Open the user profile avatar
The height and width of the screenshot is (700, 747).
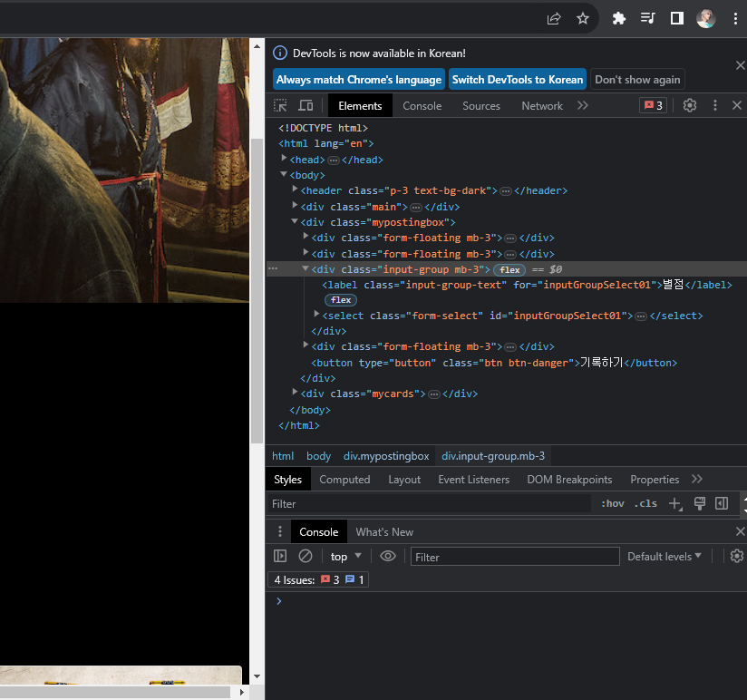[705, 18]
